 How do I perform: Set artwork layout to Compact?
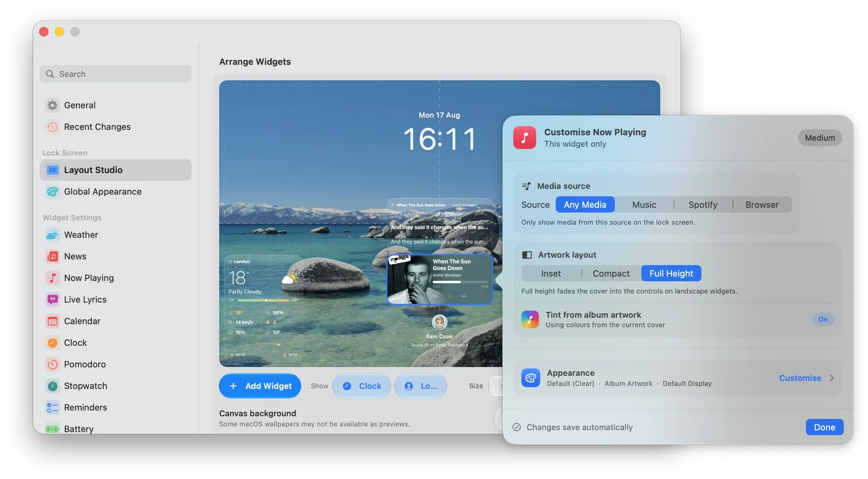pyautogui.click(x=611, y=273)
